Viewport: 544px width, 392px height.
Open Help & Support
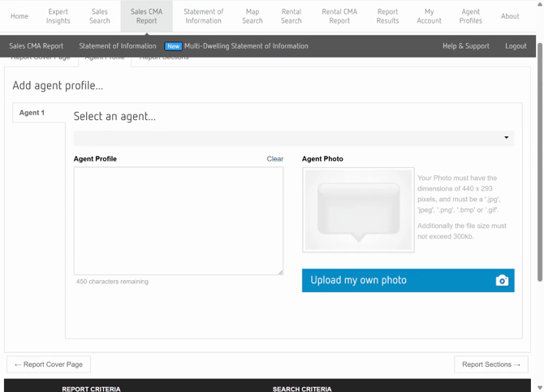(x=465, y=46)
